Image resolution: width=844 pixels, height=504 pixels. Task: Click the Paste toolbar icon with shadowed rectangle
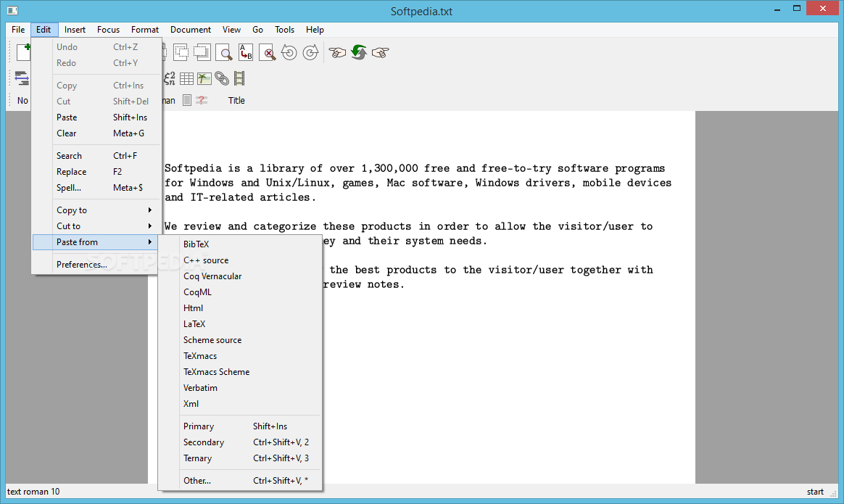click(202, 52)
